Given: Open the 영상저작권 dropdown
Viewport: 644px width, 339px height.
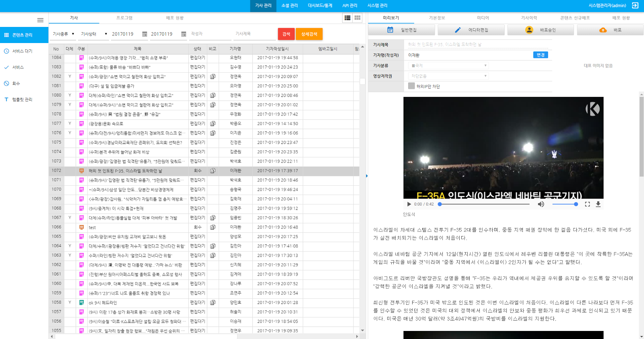Looking at the screenshot, I should click(449, 76).
